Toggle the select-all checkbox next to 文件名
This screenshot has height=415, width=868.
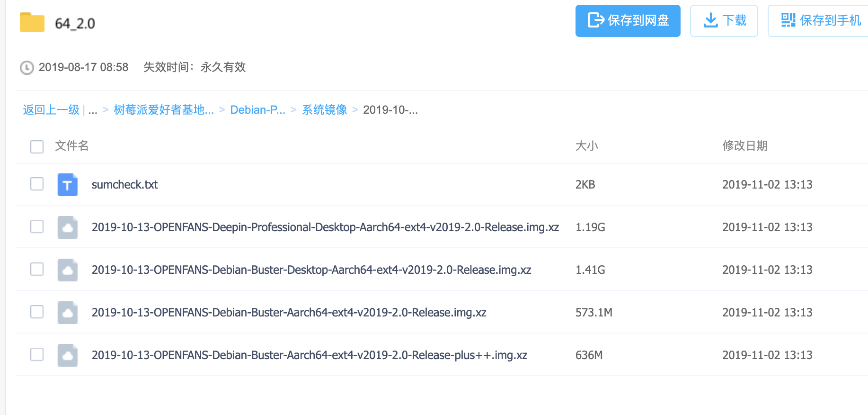pyautogui.click(x=37, y=146)
